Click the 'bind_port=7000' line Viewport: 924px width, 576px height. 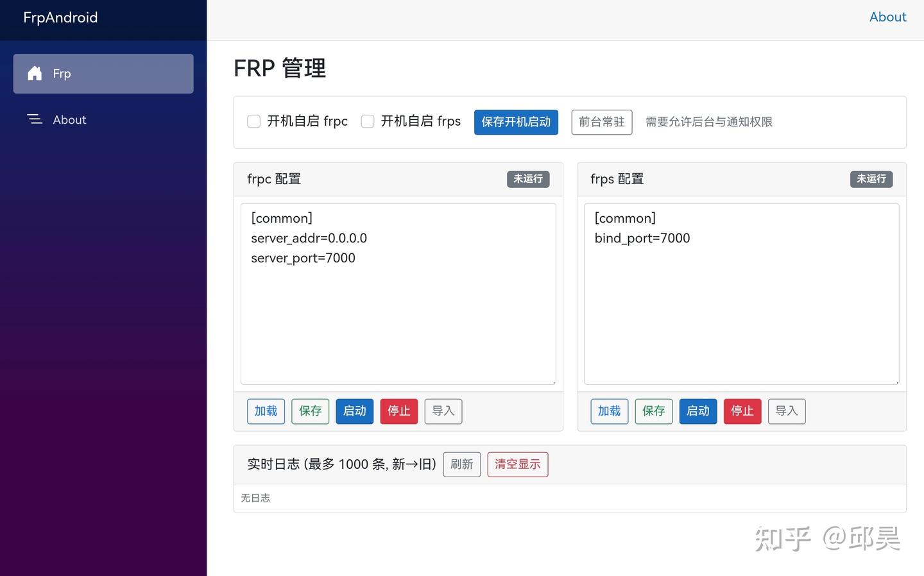(x=642, y=239)
